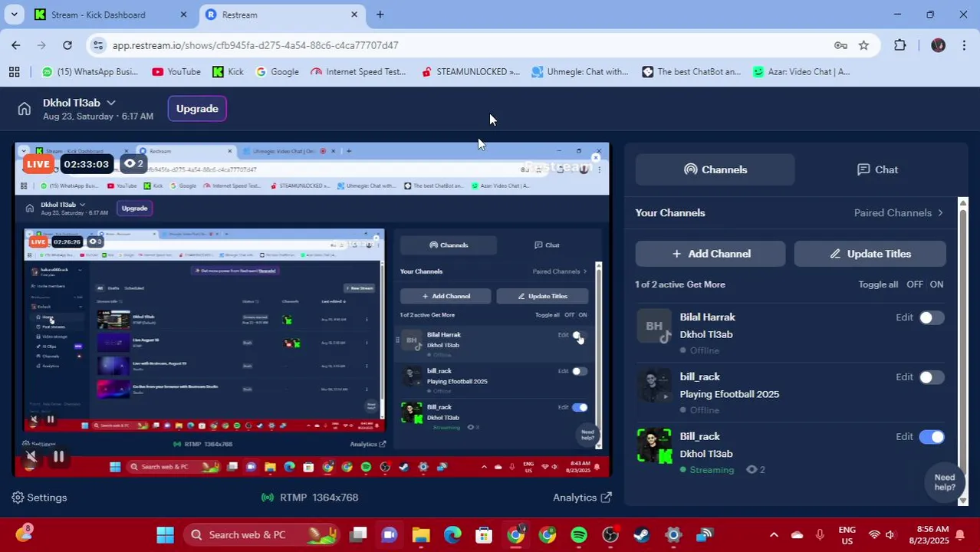Expand Paired Channels chevron
The height and width of the screenshot is (552, 980).
(x=940, y=213)
